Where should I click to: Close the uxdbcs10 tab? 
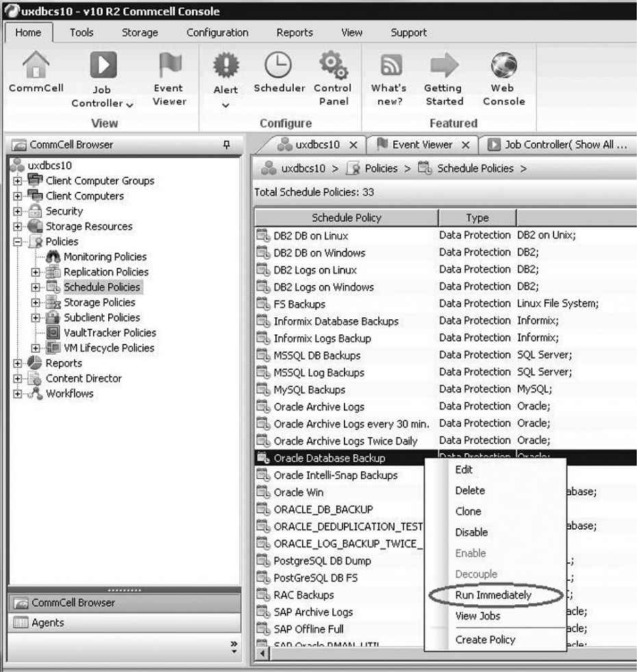(353, 145)
